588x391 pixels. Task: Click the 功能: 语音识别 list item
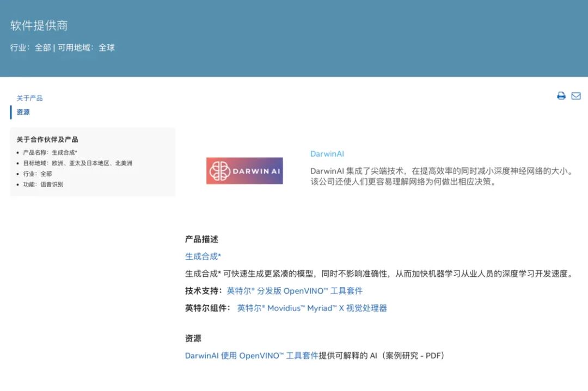point(43,184)
